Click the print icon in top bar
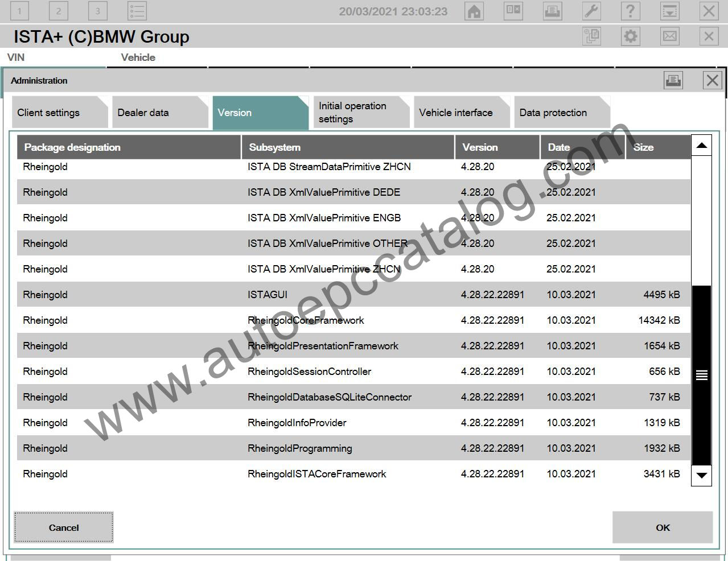The image size is (728, 561). [x=552, y=11]
